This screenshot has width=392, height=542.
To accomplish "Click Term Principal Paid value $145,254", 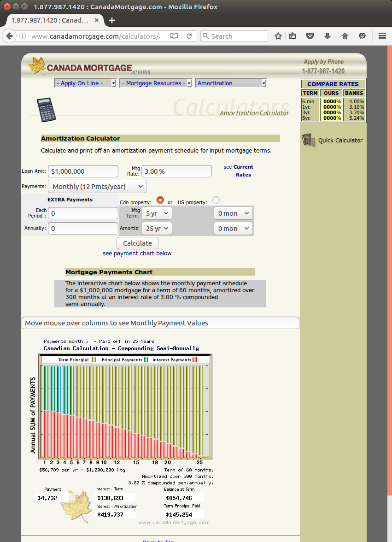I will point(179,514).
